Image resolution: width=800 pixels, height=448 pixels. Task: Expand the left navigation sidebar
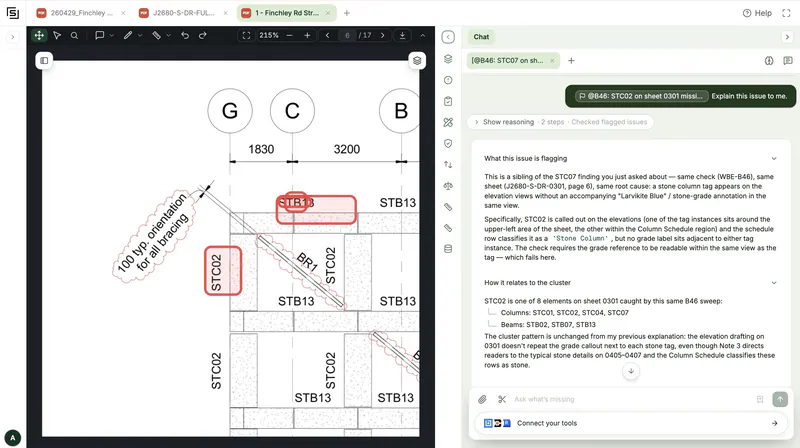(13, 37)
